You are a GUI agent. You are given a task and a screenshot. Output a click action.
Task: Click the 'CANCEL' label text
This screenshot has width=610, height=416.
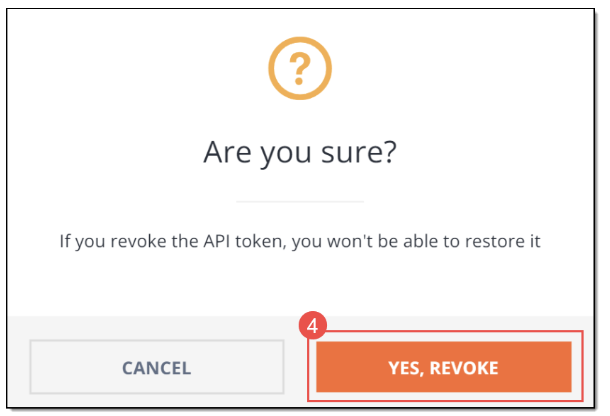coord(157,368)
